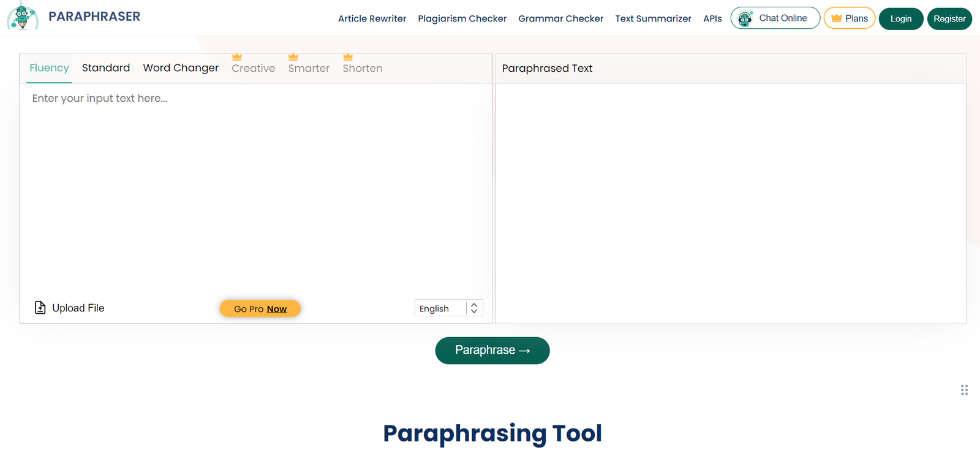Click the PARAPHRASER brand name
The height and width of the screenshot is (461, 980).
94,17
